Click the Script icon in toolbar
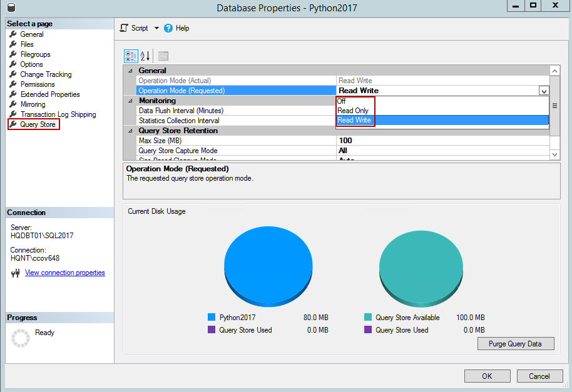 coord(124,28)
